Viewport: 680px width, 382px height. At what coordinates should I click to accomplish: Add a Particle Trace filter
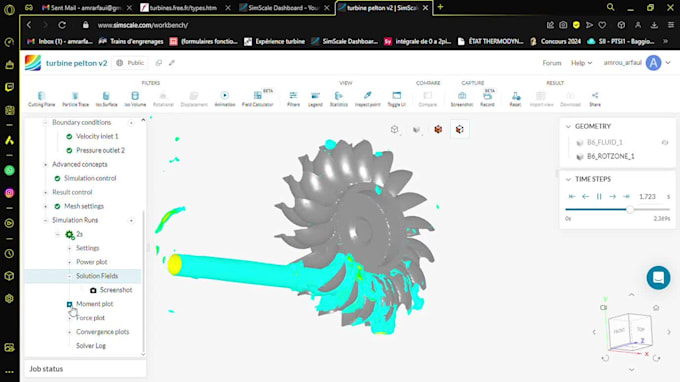click(x=75, y=99)
